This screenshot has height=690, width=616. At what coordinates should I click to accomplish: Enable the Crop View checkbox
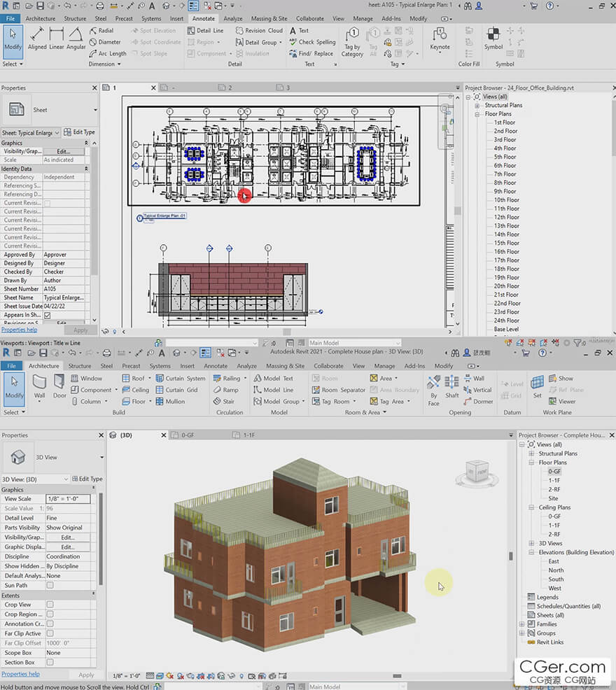click(x=50, y=605)
